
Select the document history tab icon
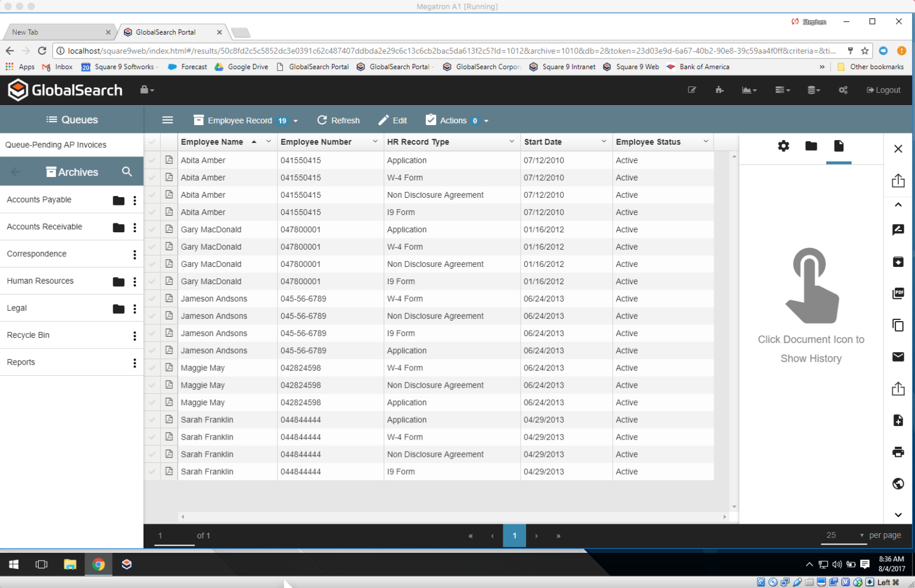pos(839,146)
